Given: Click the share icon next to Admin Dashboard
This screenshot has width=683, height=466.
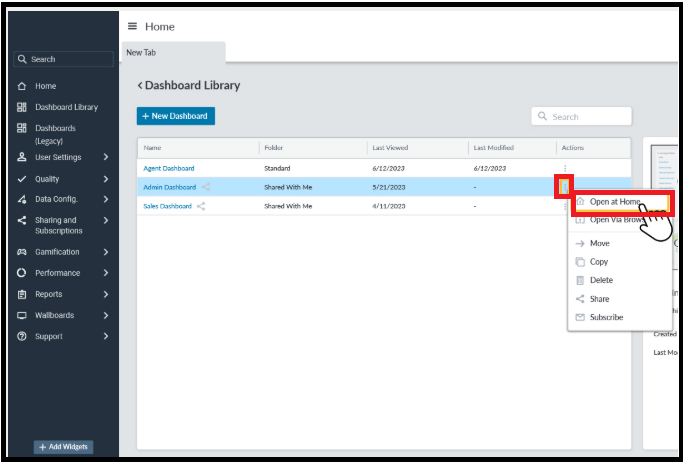Looking at the screenshot, I should (206, 187).
